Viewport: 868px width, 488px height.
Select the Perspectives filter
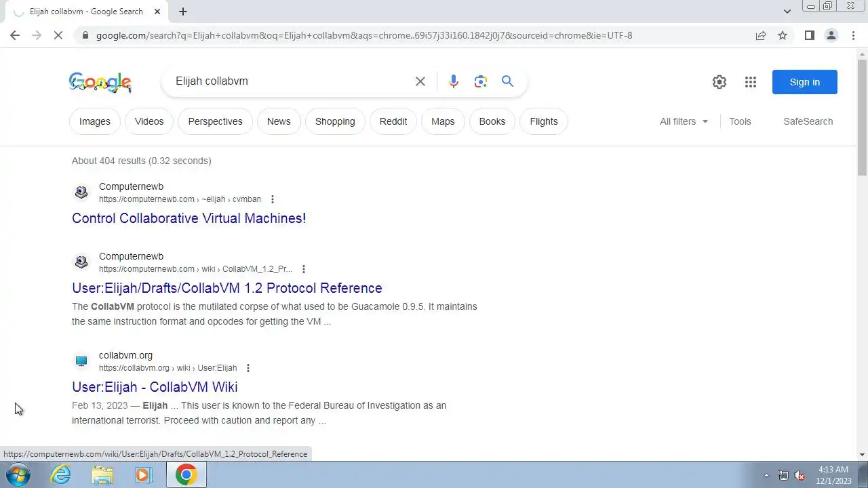click(215, 121)
